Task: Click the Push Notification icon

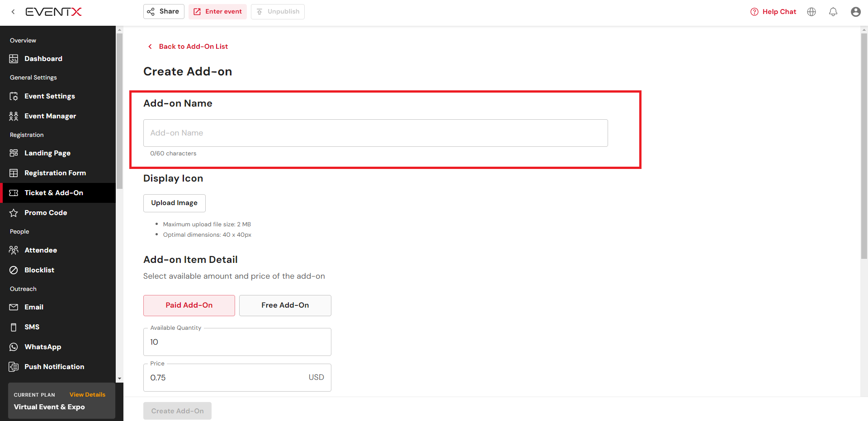Action: [14, 367]
